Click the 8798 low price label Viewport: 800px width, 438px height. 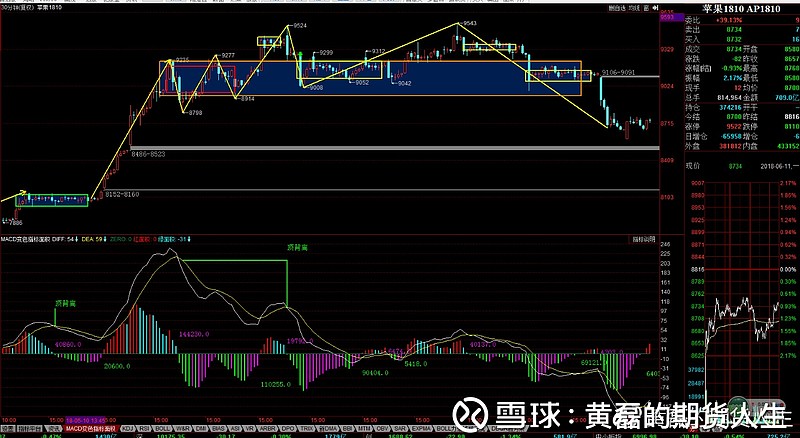[x=195, y=112]
